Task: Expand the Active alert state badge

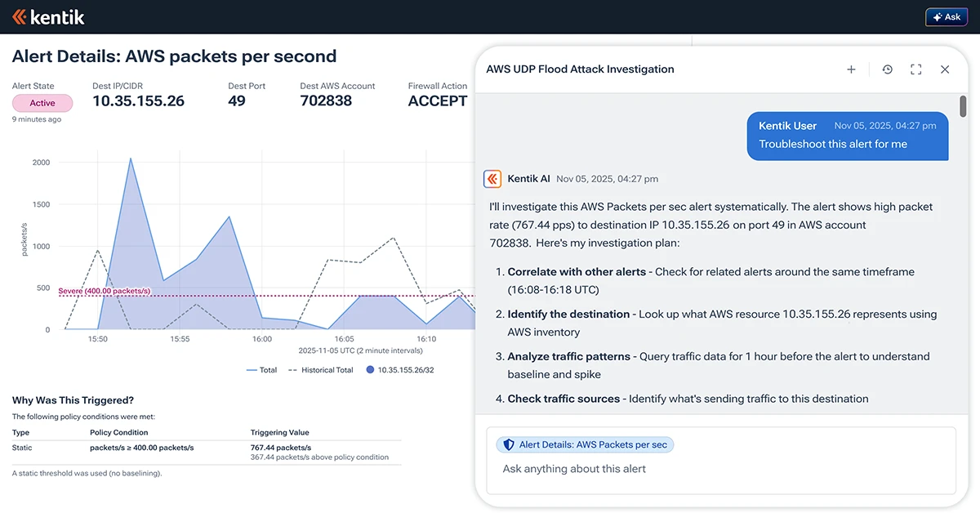Action: pyautogui.click(x=42, y=103)
